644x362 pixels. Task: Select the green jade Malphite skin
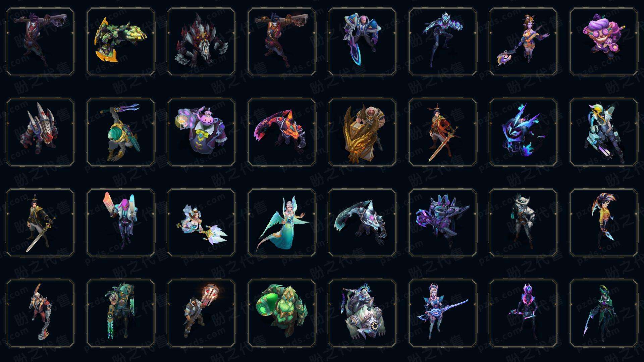coord(282,313)
